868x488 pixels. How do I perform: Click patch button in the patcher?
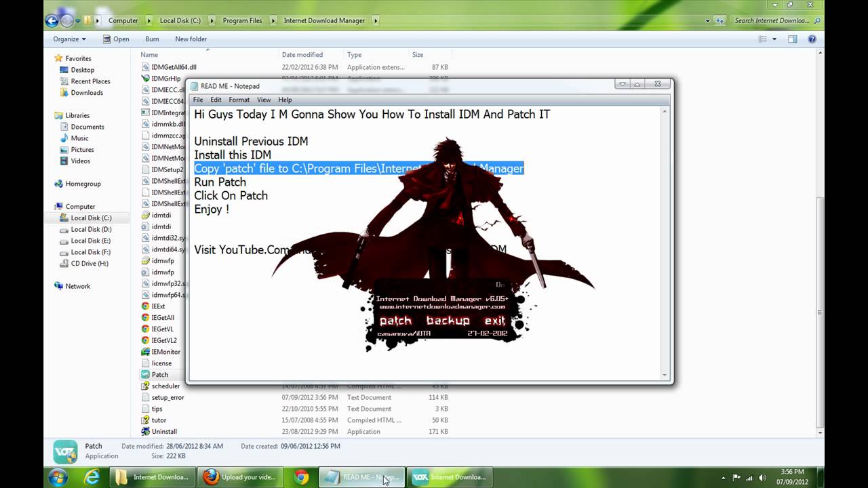[x=395, y=321]
